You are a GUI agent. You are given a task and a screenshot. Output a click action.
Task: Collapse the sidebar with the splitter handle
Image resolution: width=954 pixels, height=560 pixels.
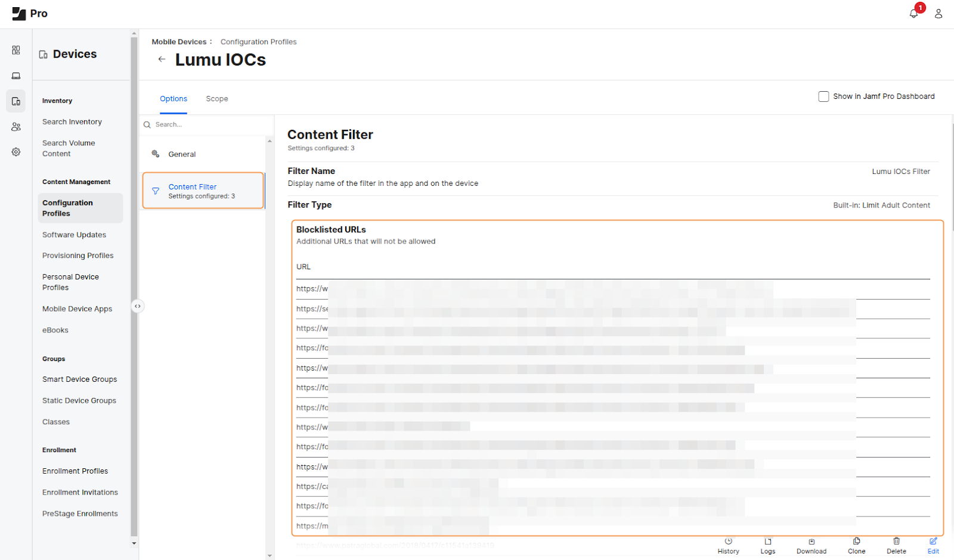tap(138, 306)
